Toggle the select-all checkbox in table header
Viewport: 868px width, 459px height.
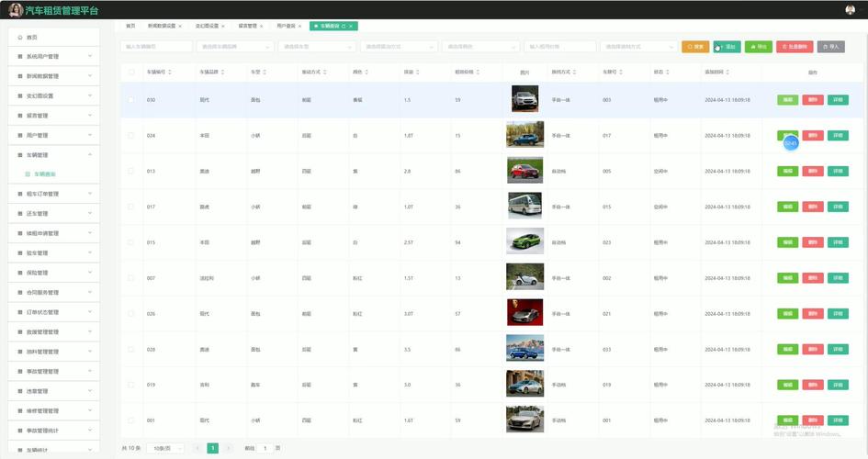131,72
